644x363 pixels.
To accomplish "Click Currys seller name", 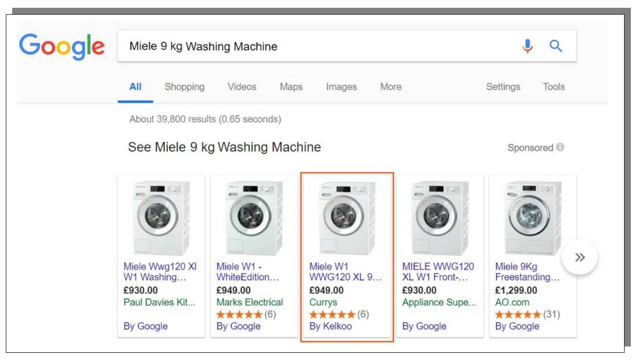I will 323,302.
